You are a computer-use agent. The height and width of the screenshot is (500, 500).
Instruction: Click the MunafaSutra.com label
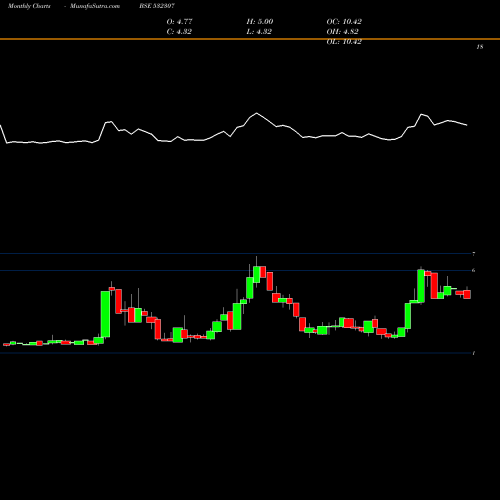tap(95, 6)
